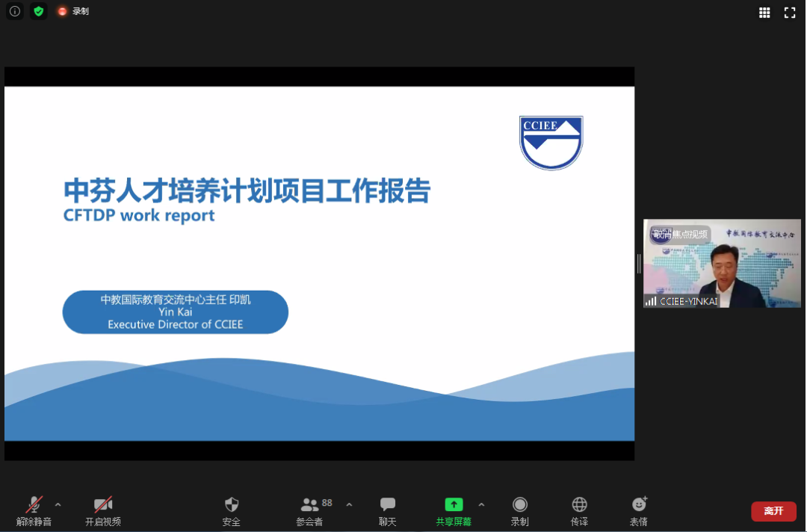This screenshot has width=807, height=532.
Task: Click the slide title 中芬人才培养计划项目工作报告
Action: (x=247, y=191)
